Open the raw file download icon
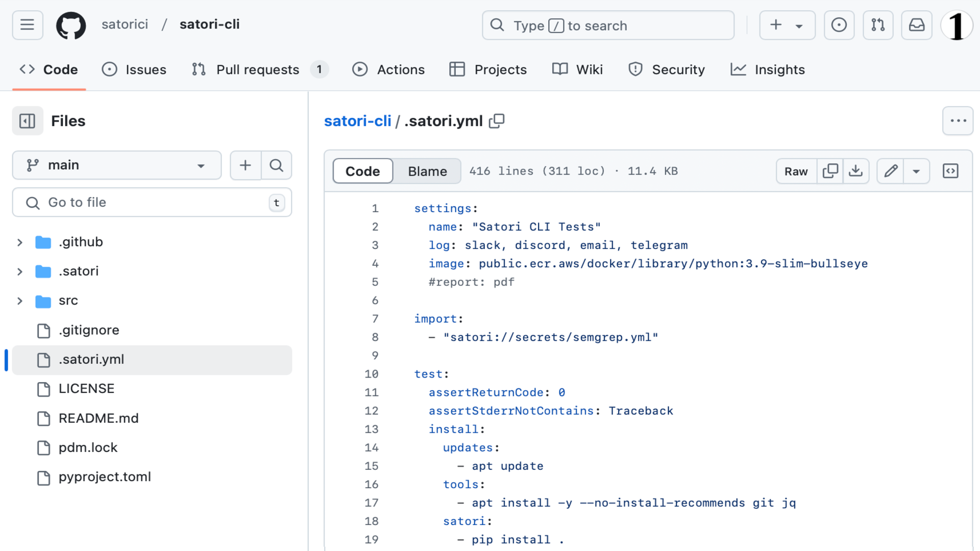 pos(856,171)
